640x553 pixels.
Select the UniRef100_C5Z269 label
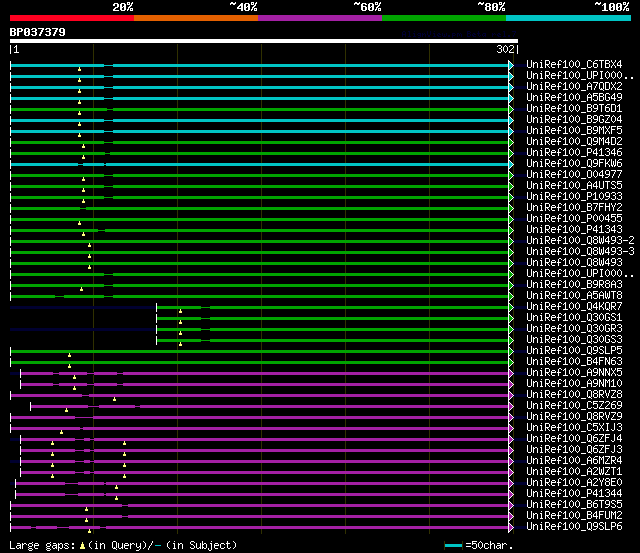[x=574, y=406]
